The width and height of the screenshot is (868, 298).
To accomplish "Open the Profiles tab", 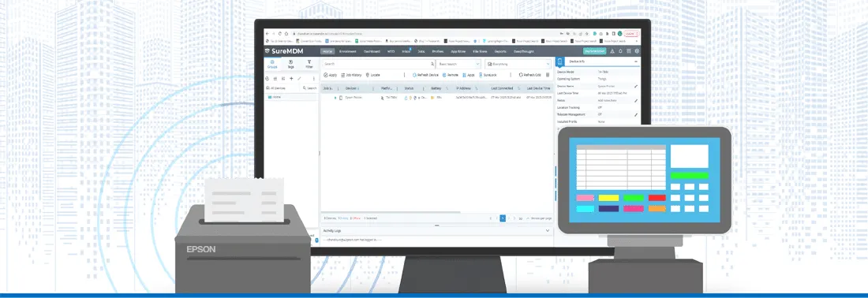I will click(438, 51).
